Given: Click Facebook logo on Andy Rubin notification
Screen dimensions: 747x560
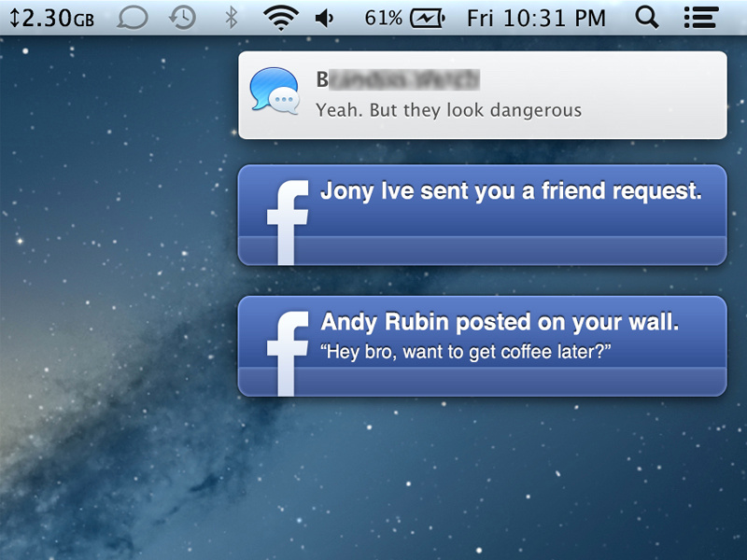Looking at the screenshot, I should [x=288, y=354].
